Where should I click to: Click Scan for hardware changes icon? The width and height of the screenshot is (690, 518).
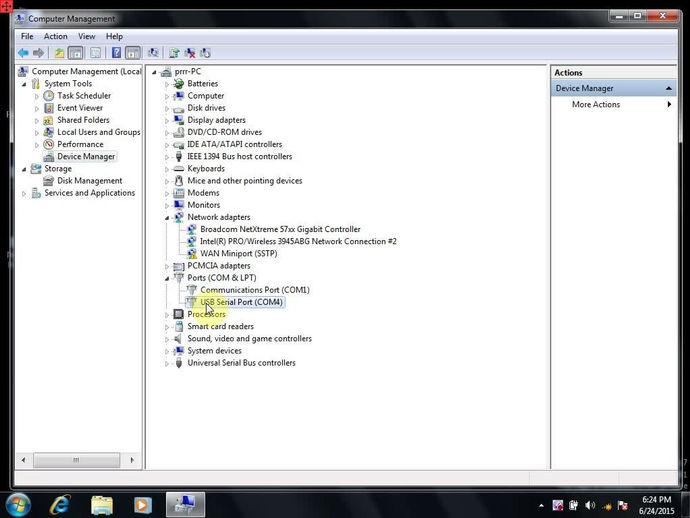pyautogui.click(x=153, y=53)
